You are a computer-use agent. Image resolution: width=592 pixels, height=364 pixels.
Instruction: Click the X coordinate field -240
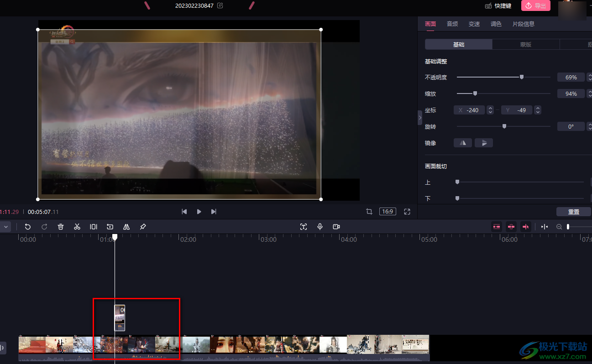[470, 110]
